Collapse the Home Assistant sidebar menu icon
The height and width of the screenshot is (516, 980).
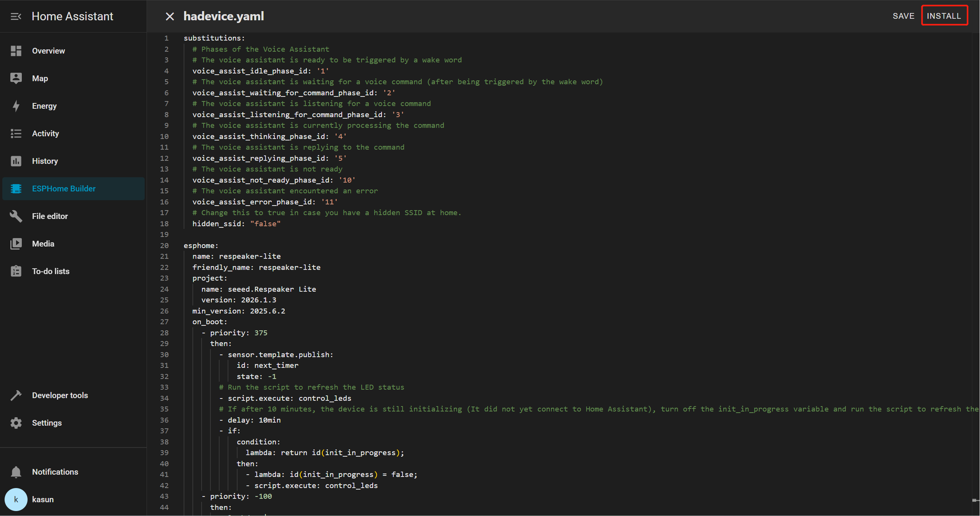pyautogui.click(x=16, y=16)
